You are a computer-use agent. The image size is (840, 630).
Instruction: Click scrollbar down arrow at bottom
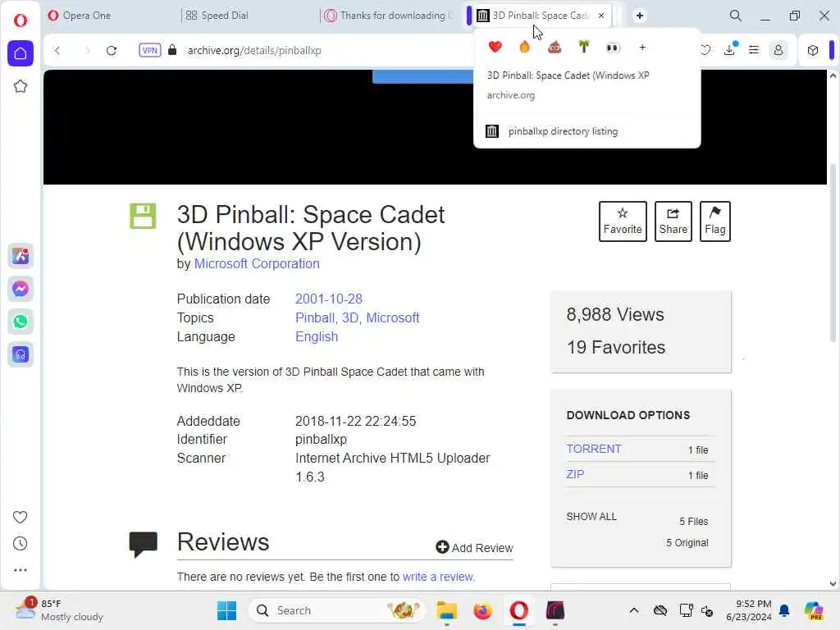click(x=833, y=584)
